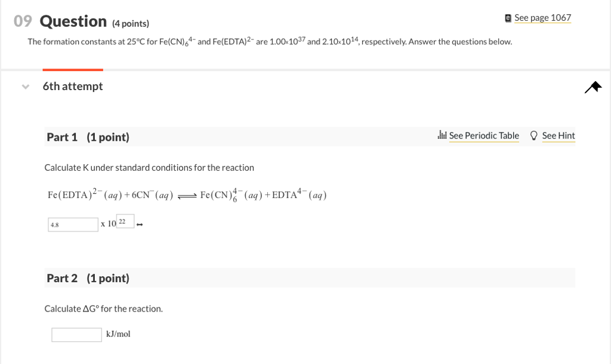Click the Calculate ΔG° for the reaction prompt
The image size is (611, 364).
[103, 309]
